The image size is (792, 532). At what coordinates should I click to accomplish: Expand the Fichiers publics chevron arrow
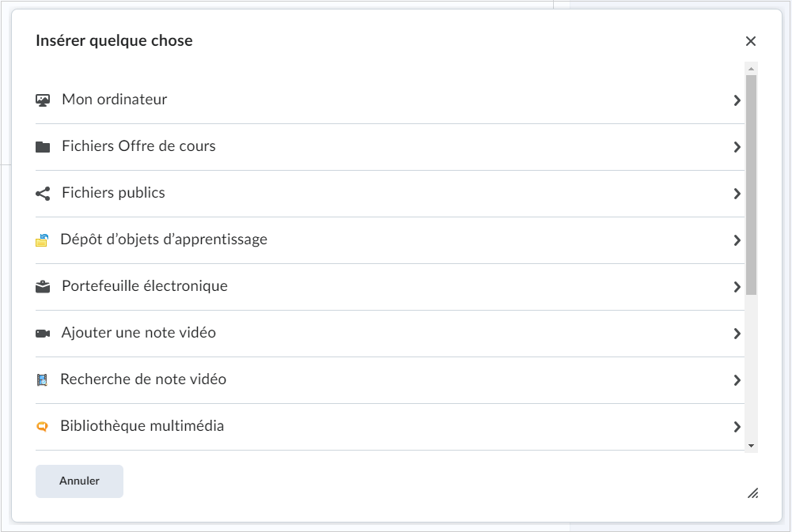pos(737,194)
